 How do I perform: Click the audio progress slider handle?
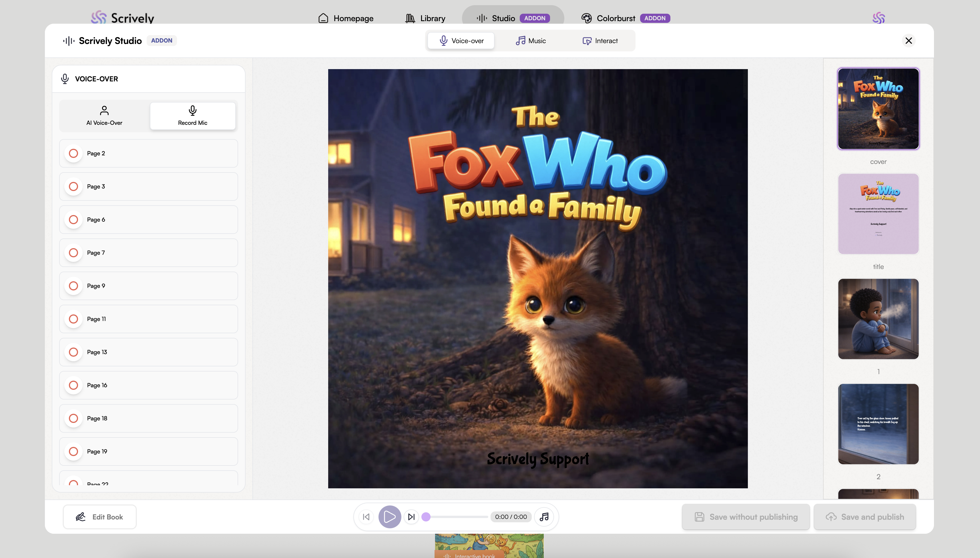[x=426, y=517]
